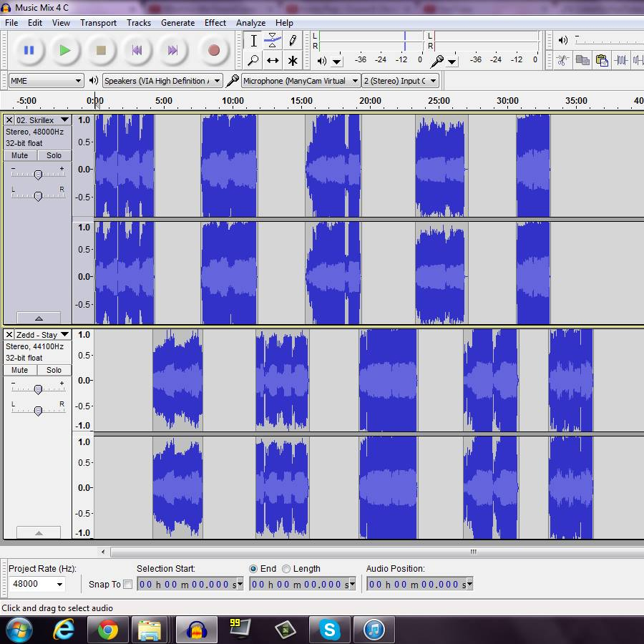Solo the Zedd - Stay track
This screenshot has width=644, height=644.
[54, 370]
